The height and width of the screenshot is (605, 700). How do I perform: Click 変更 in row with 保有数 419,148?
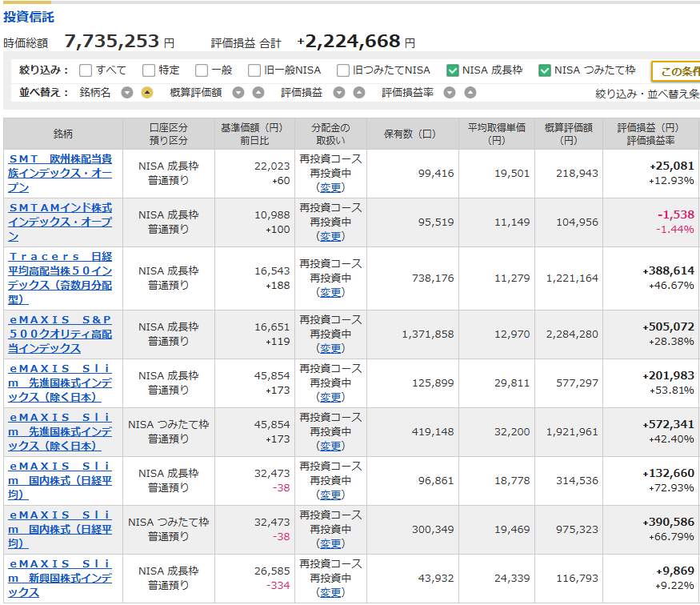330,446
